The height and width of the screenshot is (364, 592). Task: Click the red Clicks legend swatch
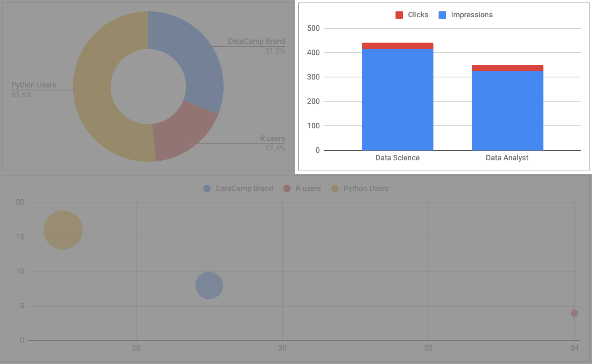pyautogui.click(x=399, y=15)
